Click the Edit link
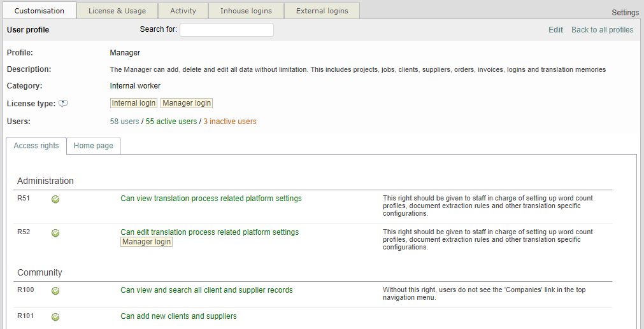The height and width of the screenshot is (329, 644). coord(555,30)
